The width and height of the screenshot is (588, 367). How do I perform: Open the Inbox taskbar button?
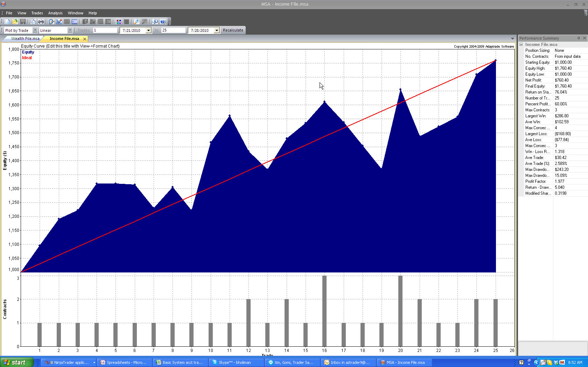[x=348, y=362]
